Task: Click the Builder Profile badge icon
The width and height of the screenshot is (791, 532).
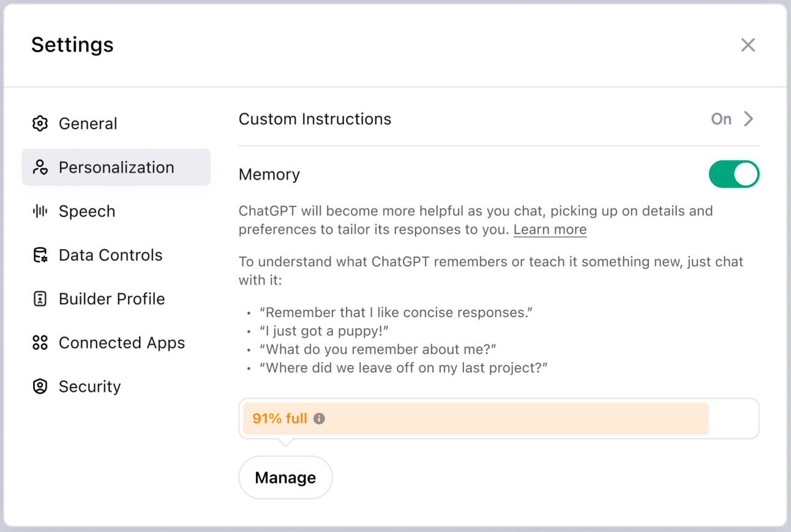Action: tap(40, 299)
